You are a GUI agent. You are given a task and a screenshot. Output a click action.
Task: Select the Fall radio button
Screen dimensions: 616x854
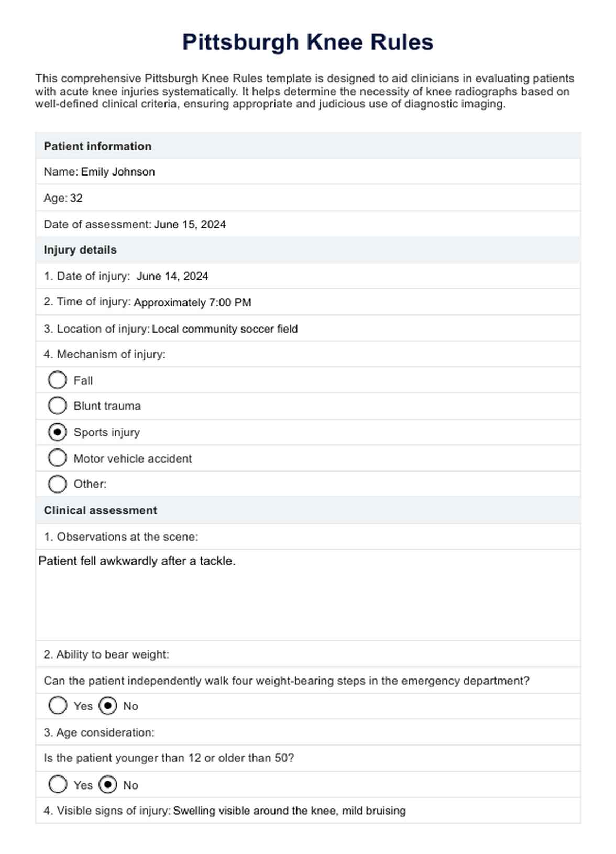click(58, 380)
